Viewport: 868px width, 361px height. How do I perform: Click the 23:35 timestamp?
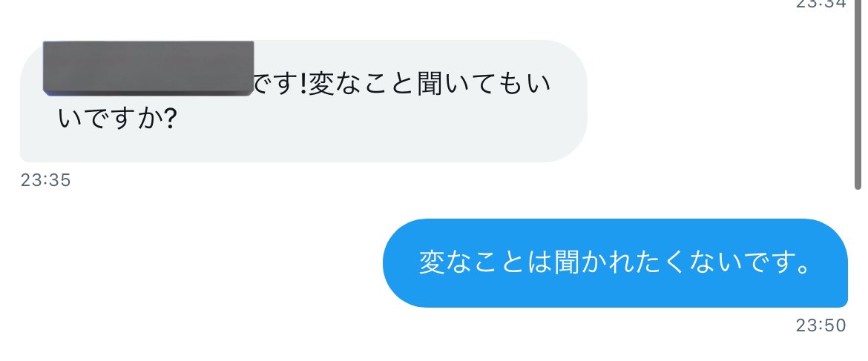(x=46, y=180)
